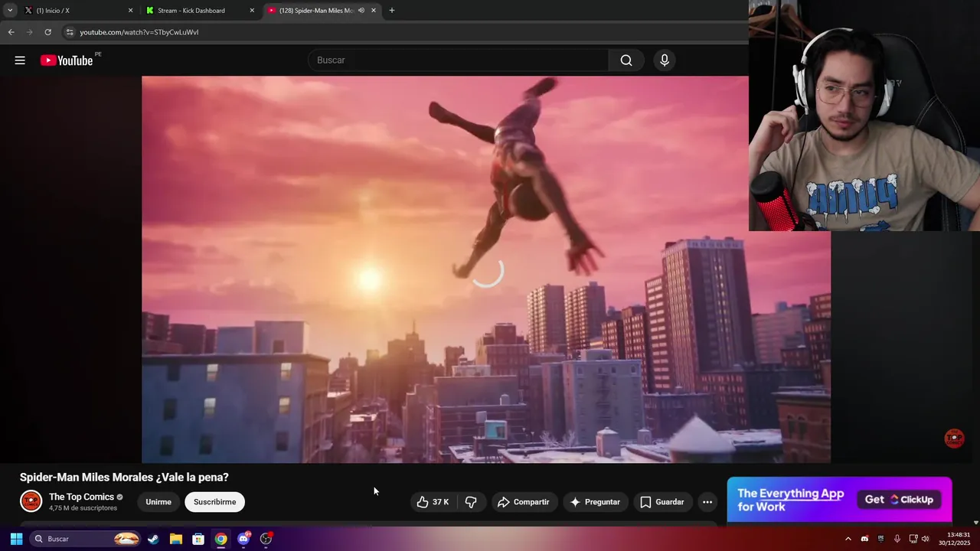Viewport: 980px width, 551px height.
Task: Open Chrome from the taskbar
Action: point(220,539)
